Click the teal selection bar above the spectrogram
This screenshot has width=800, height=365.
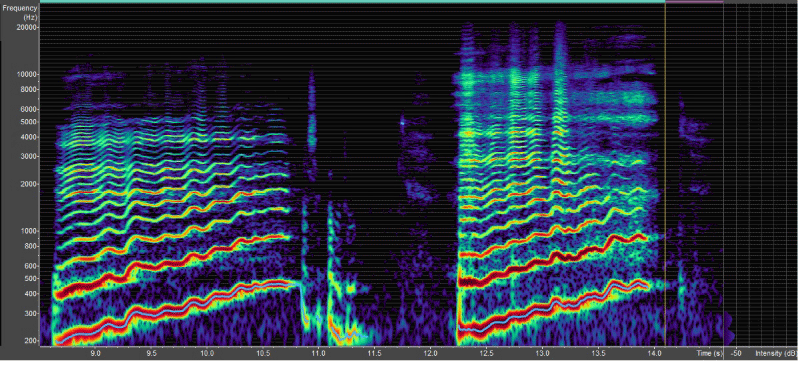(353, 2)
